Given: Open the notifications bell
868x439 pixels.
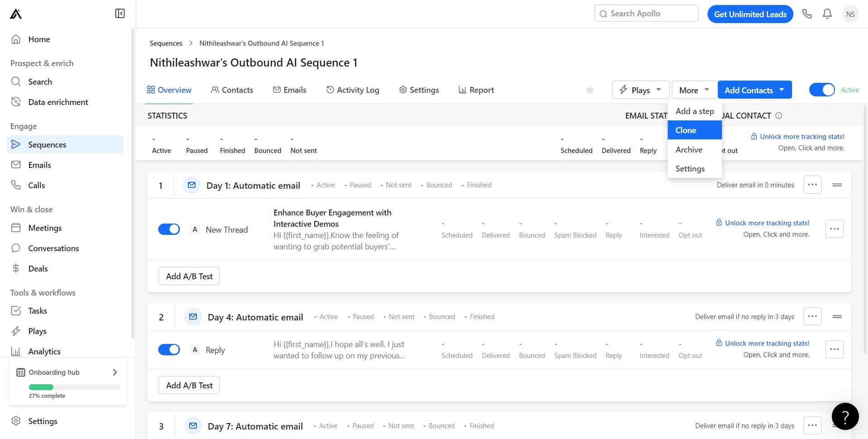Looking at the screenshot, I should pos(827,14).
